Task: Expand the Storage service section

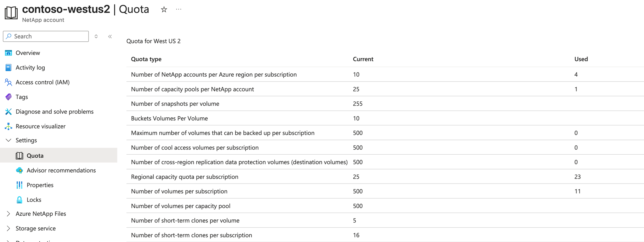Action: (x=9, y=228)
